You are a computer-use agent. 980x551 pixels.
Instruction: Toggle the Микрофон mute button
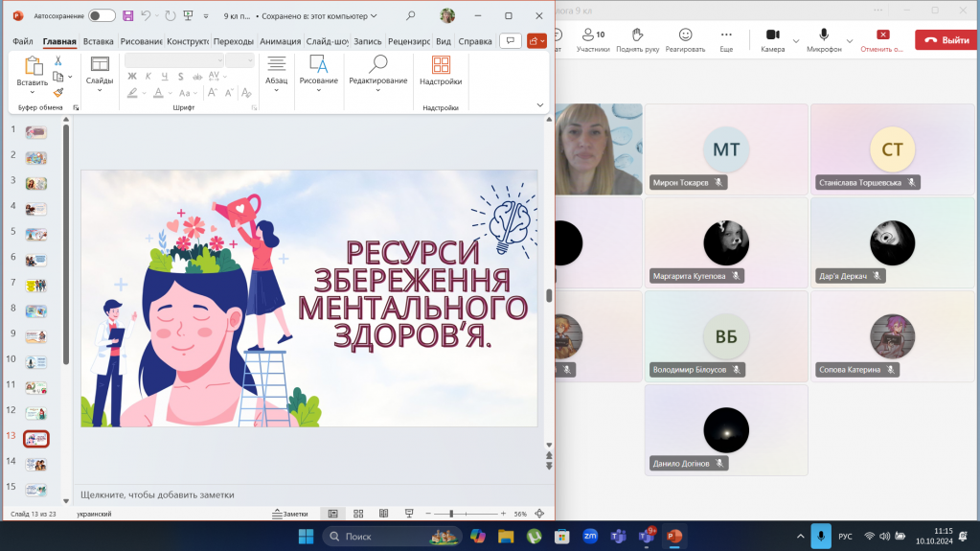pyautogui.click(x=823, y=34)
